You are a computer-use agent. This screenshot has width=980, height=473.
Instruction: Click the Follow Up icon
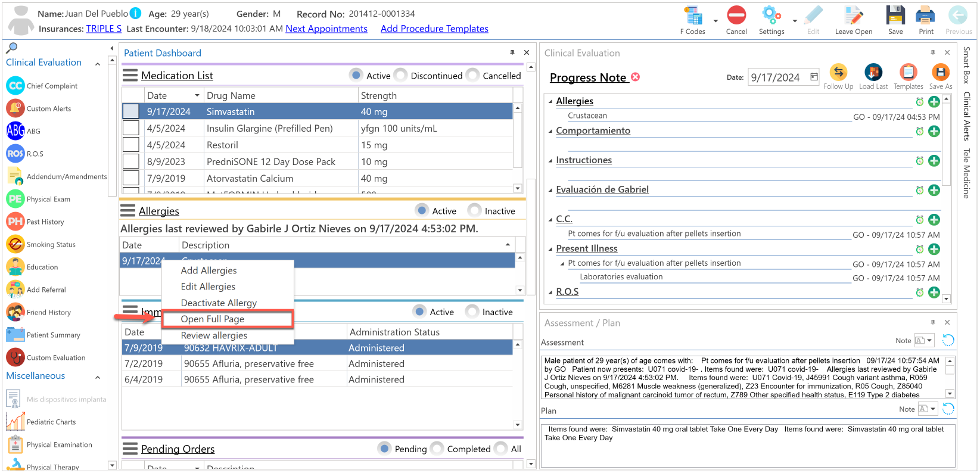[838, 73]
